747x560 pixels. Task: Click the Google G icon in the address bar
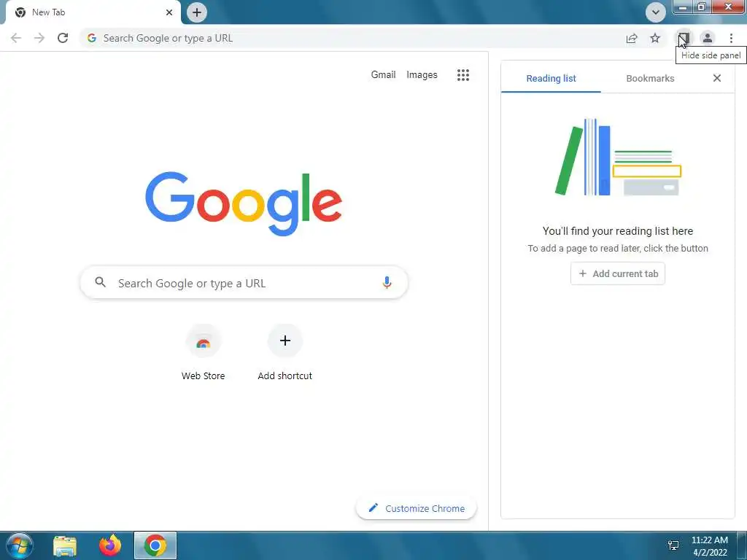(92, 38)
